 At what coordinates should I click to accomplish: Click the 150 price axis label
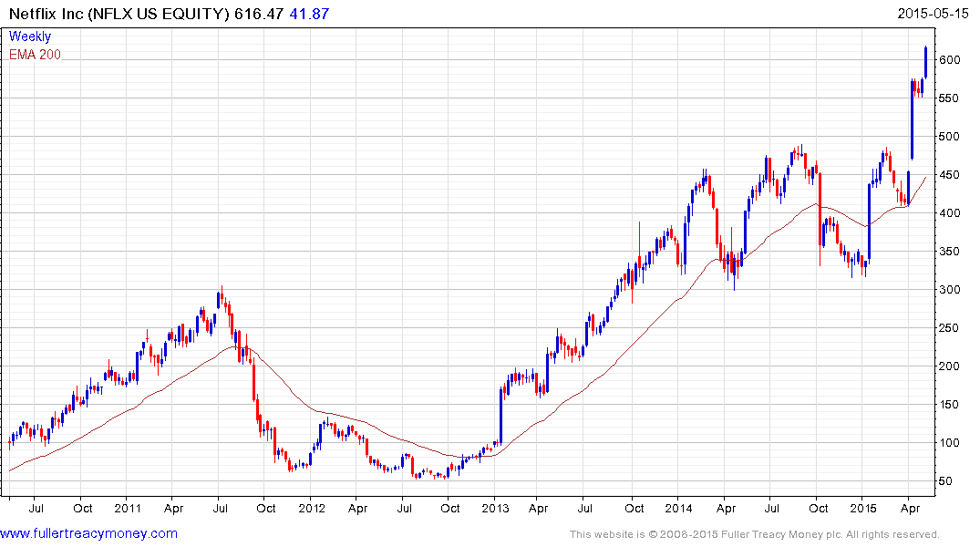[x=949, y=405]
